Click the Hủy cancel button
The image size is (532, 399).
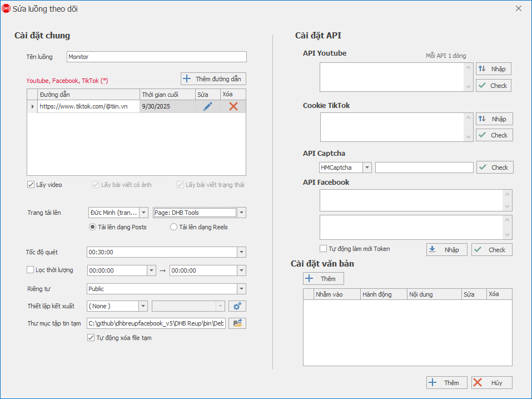pos(491,383)
